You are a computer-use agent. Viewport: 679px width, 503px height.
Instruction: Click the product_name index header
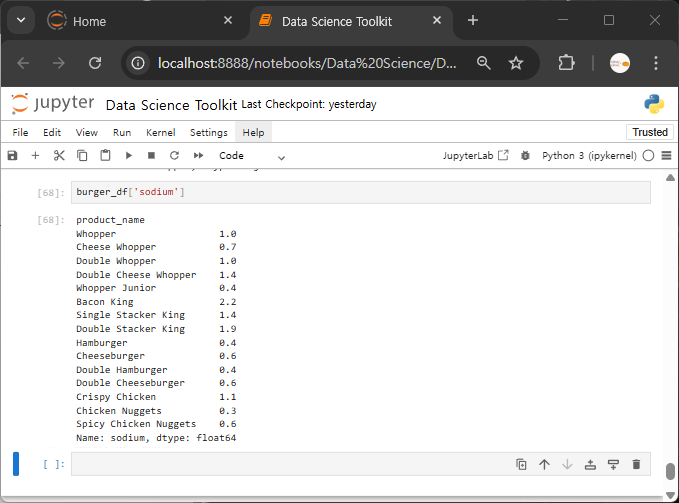[x=110, y=220]
